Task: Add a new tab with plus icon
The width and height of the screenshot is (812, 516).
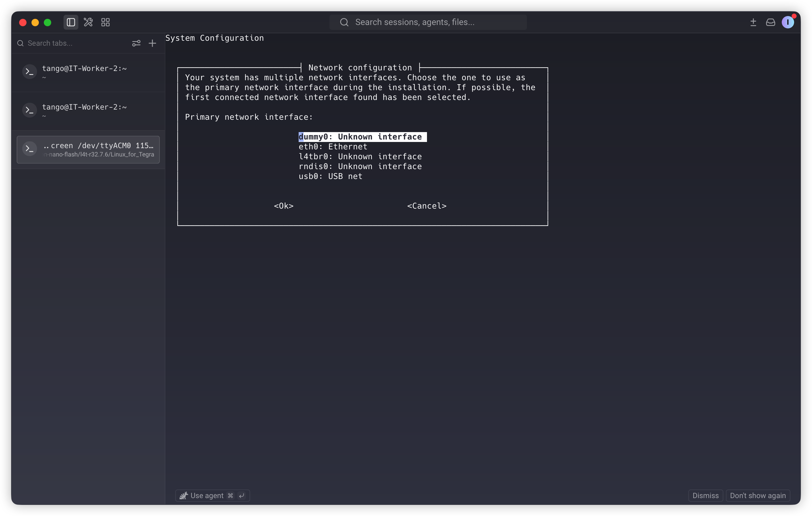Action: [x=152, y=43]
